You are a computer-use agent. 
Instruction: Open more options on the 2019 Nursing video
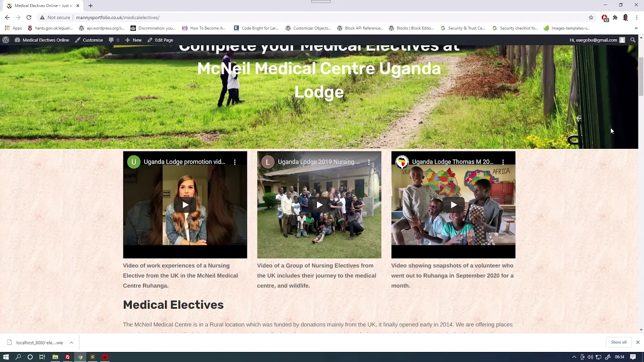[369, 162]
